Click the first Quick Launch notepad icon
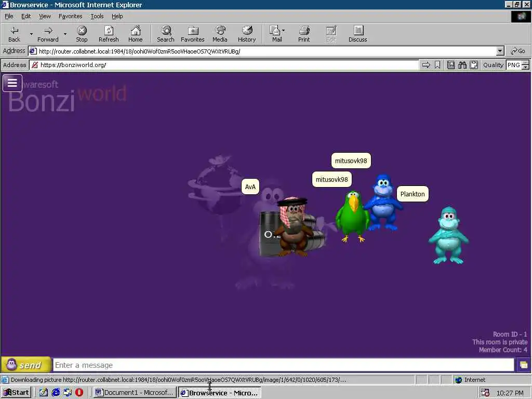Viewport: 532px width, 399px height. tap(44, 393)
